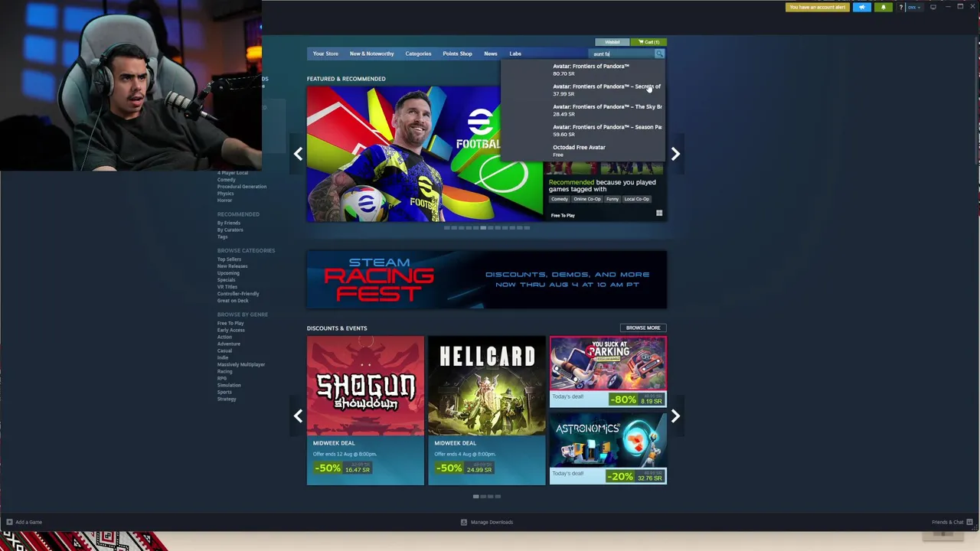
Task: Open Steam Racing Fest banner
Action: pyautogui.click(x=487, y=279)
